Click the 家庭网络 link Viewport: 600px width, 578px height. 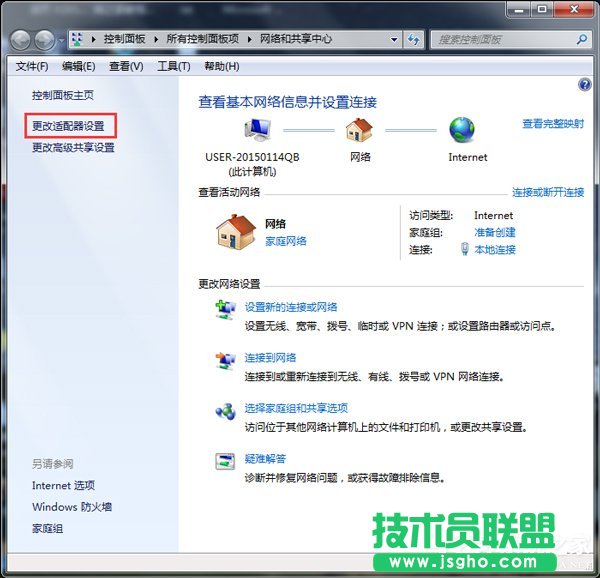click(x=286, y=241)
